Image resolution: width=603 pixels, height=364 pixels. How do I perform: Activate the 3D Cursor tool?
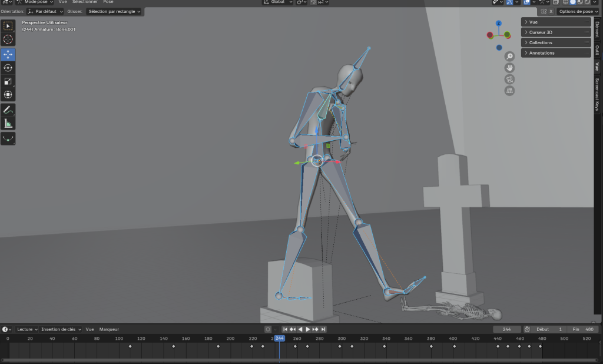[8, 39]
